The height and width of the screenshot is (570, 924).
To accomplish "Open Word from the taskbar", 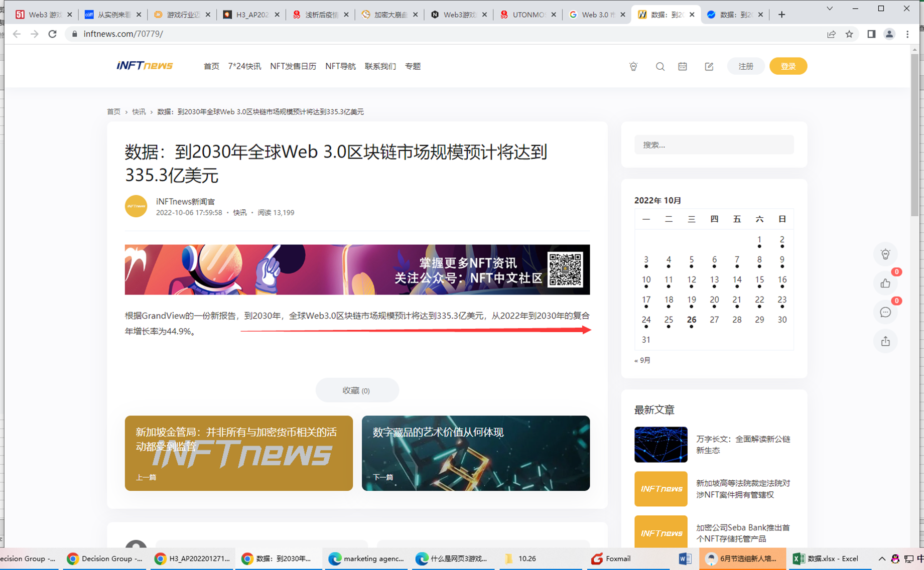I will click(685, 558).
